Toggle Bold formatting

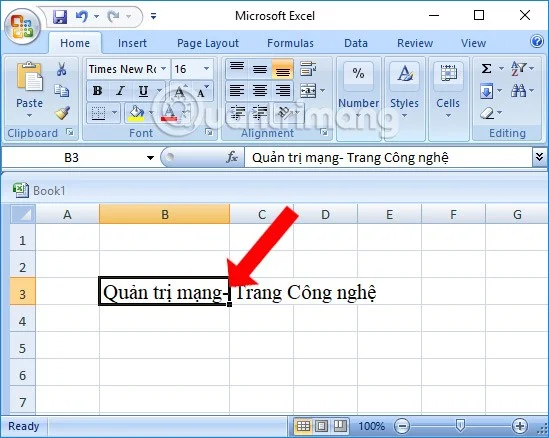click(97, 91)
